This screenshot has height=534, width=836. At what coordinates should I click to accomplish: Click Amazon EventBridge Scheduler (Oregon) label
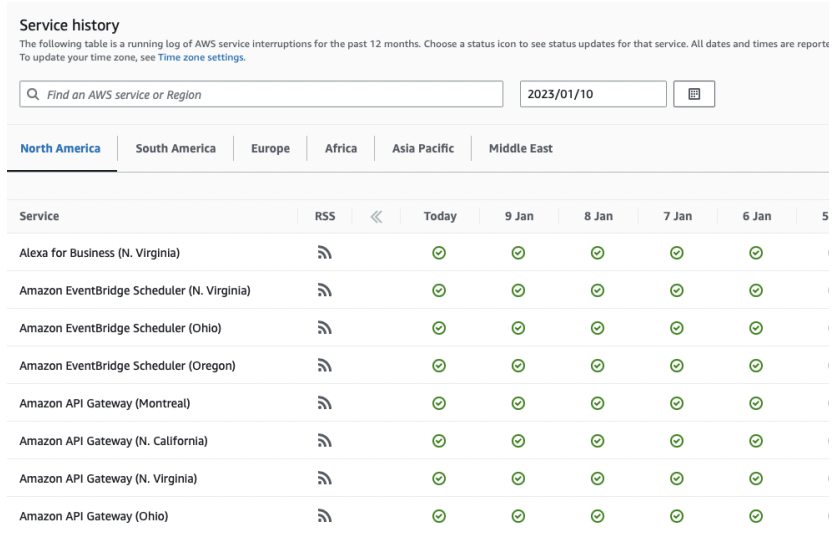[x=127, y=366]
